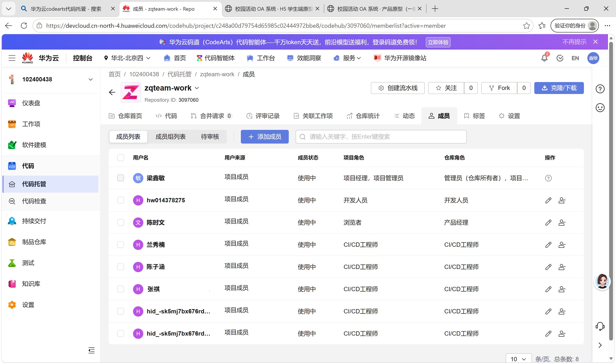This screenshot has height=364, width=616.
Task: Select the 待审核 tab
Action: coord(210,137)
